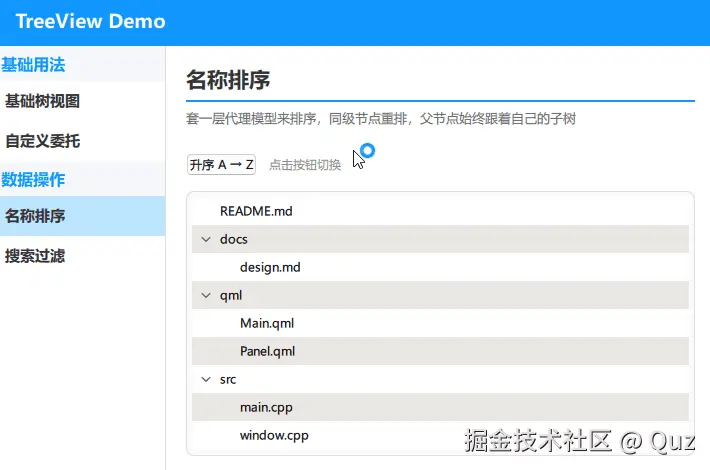Select 名称排序 sidebar item

coord(82,216)
